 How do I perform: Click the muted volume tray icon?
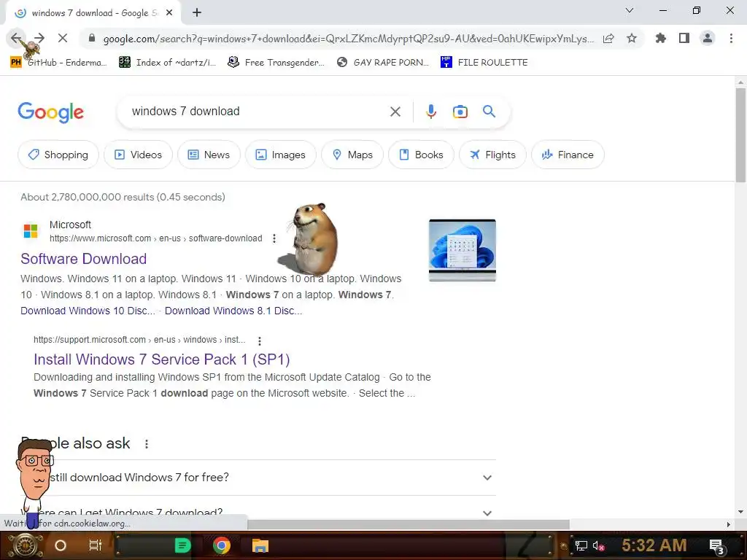coord(598,545)
